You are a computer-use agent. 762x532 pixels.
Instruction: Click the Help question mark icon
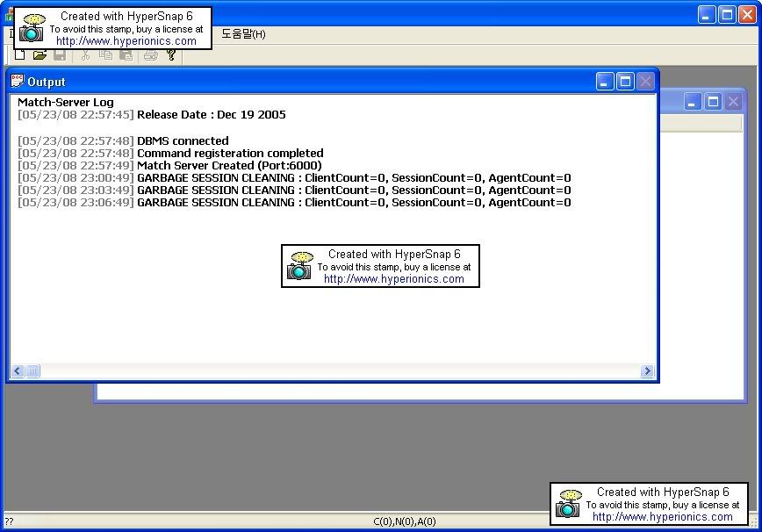[171, 55]
